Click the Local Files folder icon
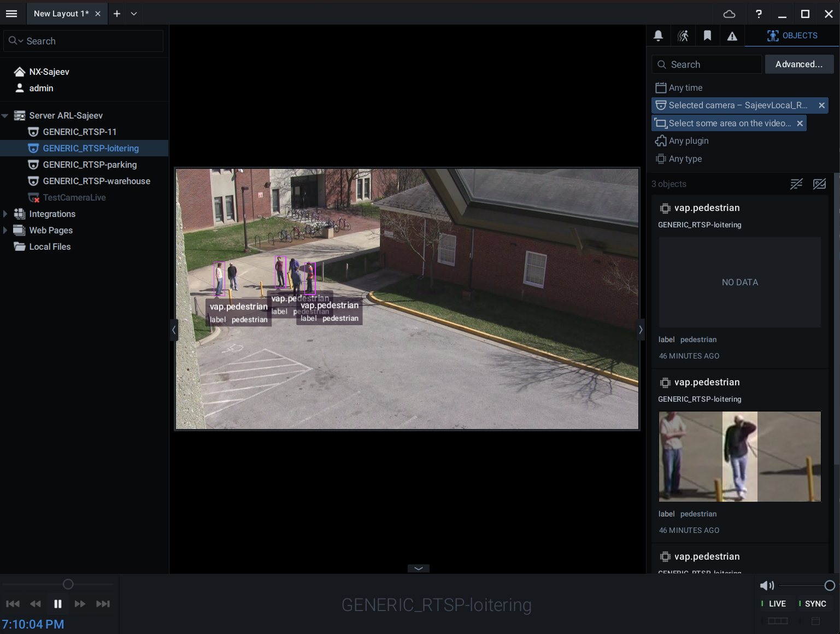This screenshot has height=634, width=840. 20,246
